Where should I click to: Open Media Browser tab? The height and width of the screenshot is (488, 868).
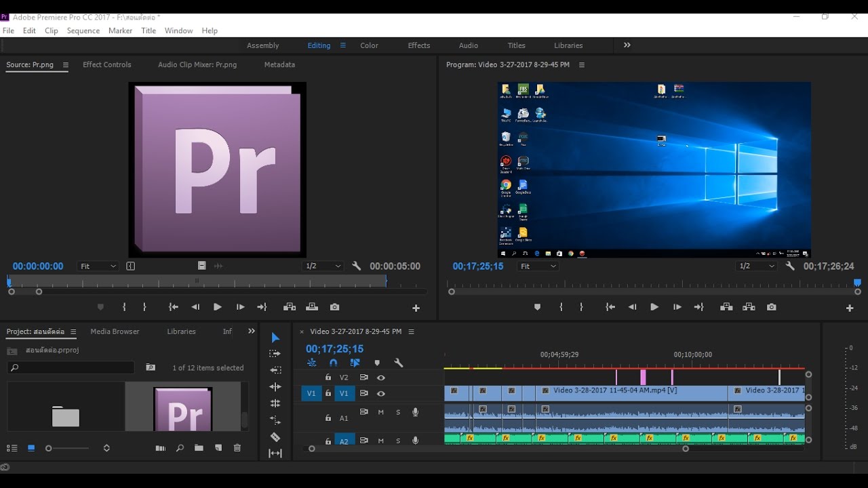[115, 331]
